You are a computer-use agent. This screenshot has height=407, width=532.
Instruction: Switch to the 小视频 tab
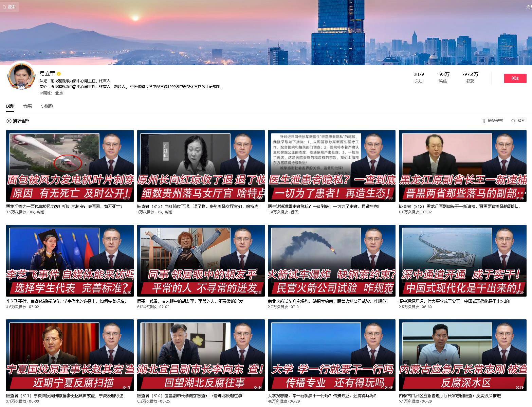point(47,106)
